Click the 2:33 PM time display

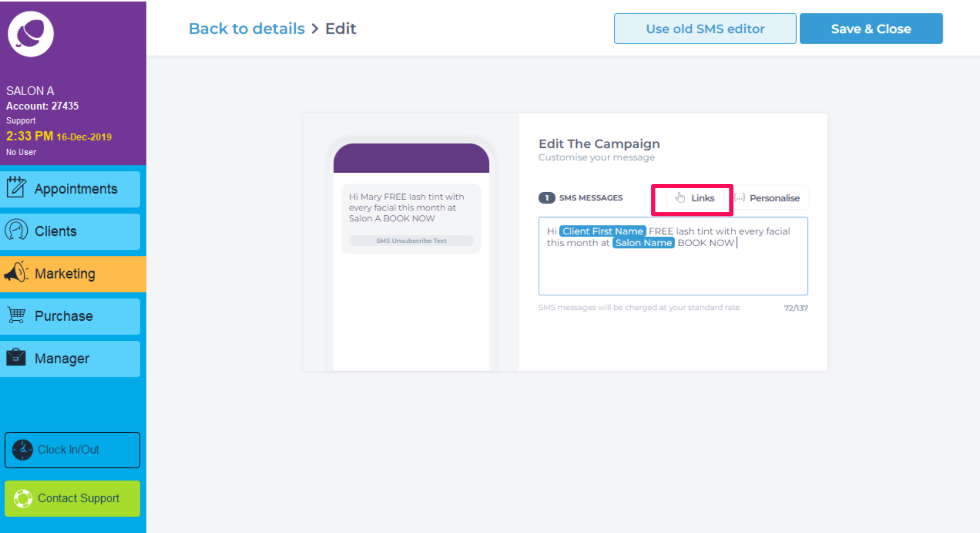click(x=30, y=136)
